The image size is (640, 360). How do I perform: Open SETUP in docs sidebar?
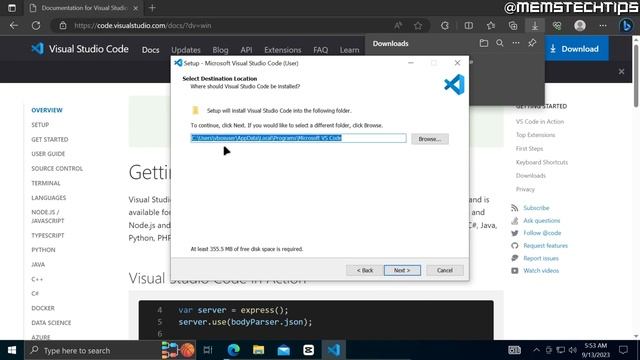click(40, 125)
